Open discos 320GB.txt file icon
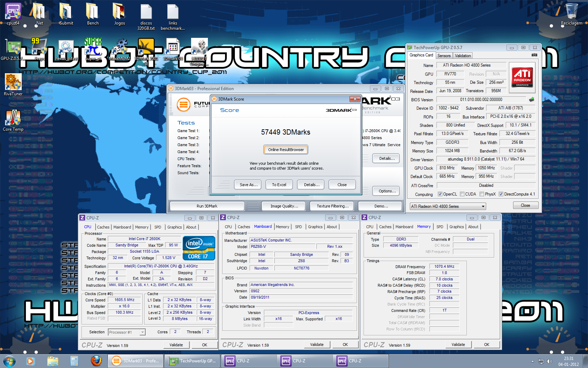Image resolution: width=588 pixels, height=368 pixels. pyautogui.click(x=146, y=16)
